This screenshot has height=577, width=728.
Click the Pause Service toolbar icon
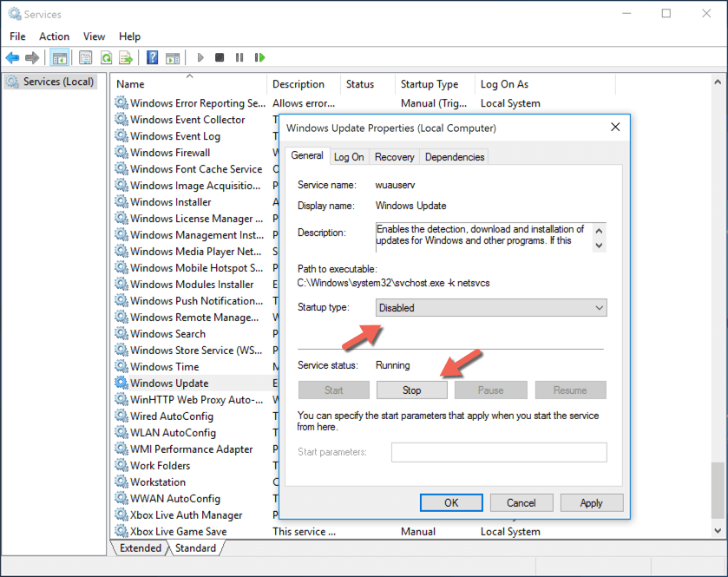(x=239, y=57)
